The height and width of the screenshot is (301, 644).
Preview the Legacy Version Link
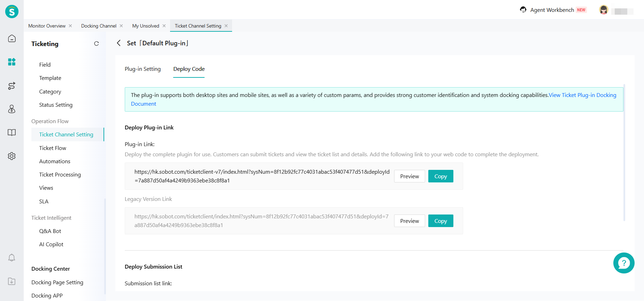[x=409, y=221]
